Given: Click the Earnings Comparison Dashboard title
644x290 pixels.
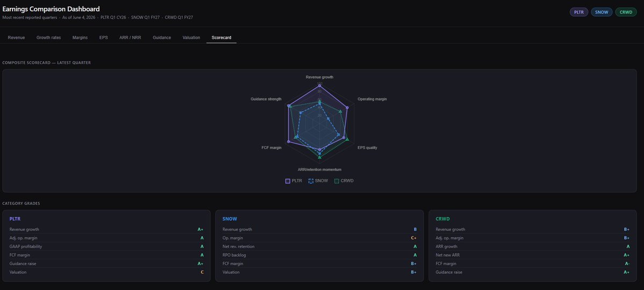Looking at the screenshot, I should [51, 9].
